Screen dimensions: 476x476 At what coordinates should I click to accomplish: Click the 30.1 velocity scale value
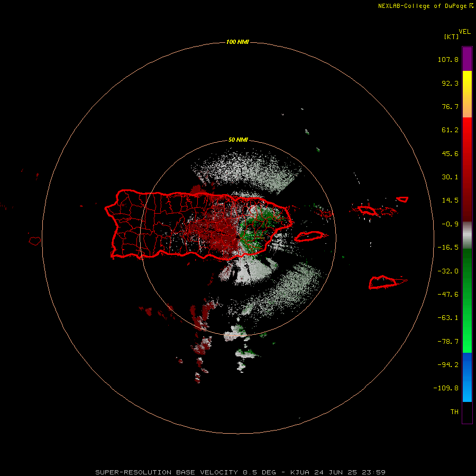[450, 177]
